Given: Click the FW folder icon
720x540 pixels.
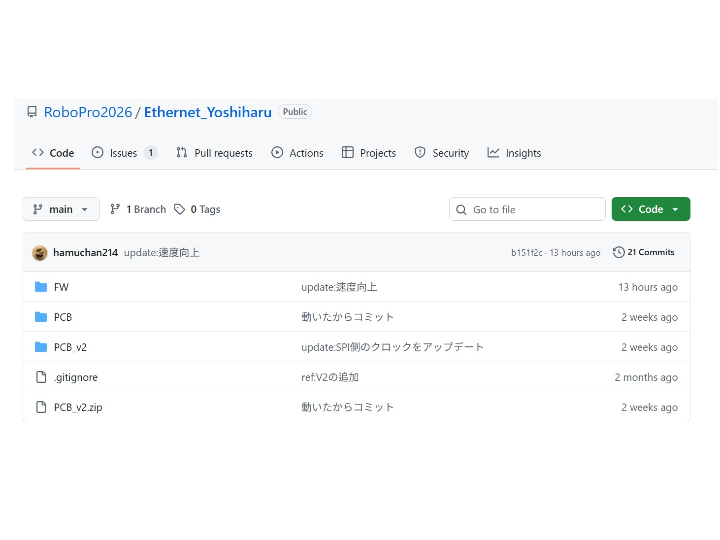Looking at the screenshot, I should coord(41,287).
